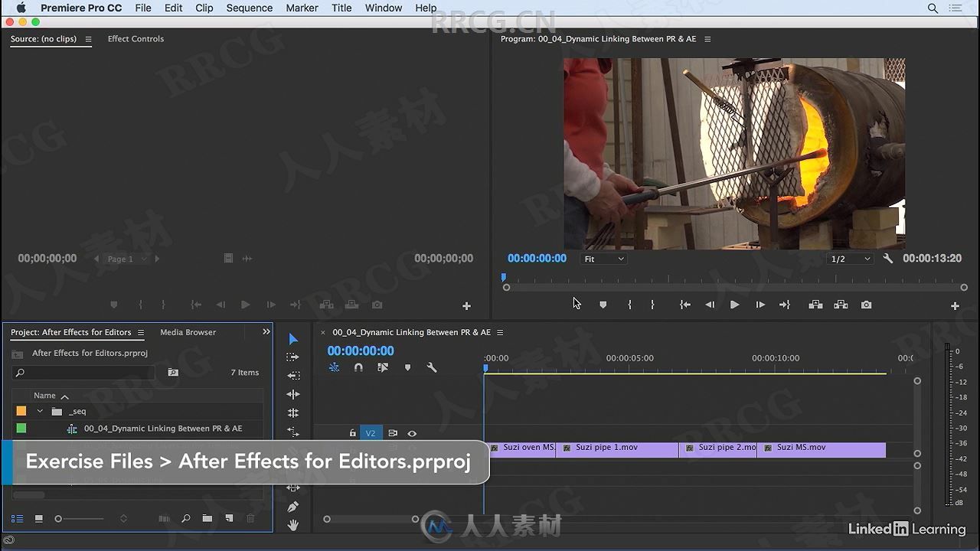This screenshot has height=551, width=980.
Task: Step back one frame in Program monitor
Action: pos(710,305)
